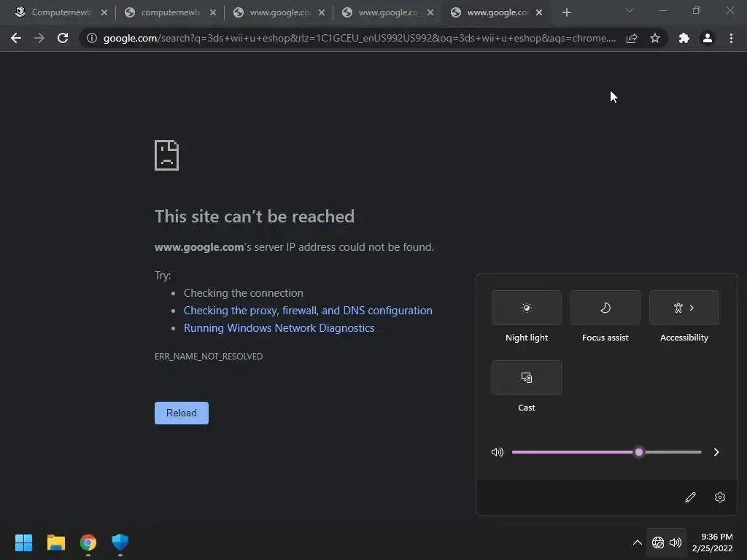
Task: Mute volume using speaker icon in panel
Action: point(498,452)
